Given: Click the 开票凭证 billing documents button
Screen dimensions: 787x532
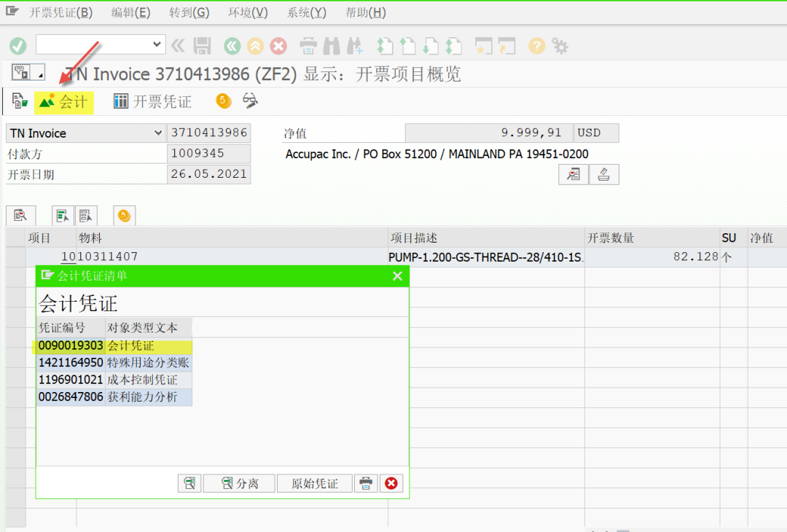Looking at the screenshot, I should click(152, 101).
